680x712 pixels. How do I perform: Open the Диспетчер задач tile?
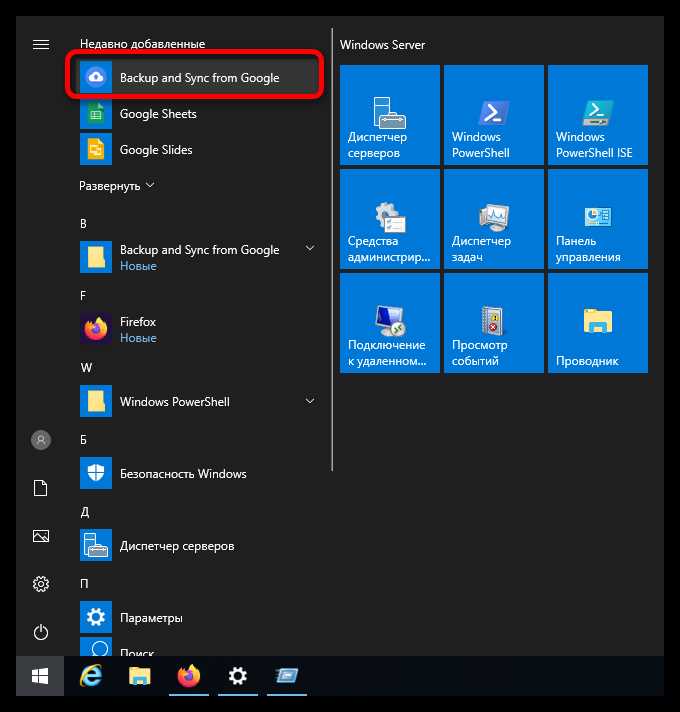(494, 219)
